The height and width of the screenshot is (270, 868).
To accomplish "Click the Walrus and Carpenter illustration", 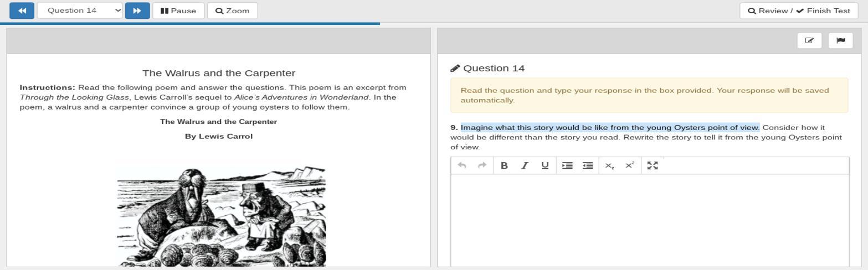I will (221, 215).
